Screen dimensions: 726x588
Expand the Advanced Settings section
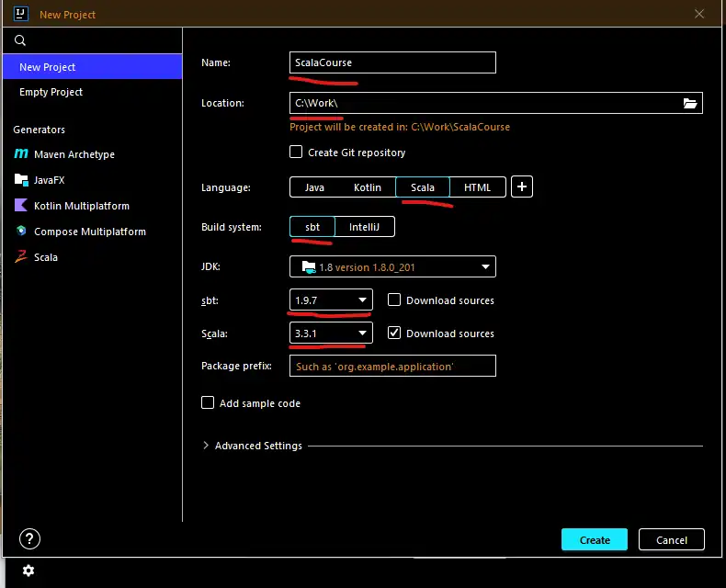coord(206,446)
